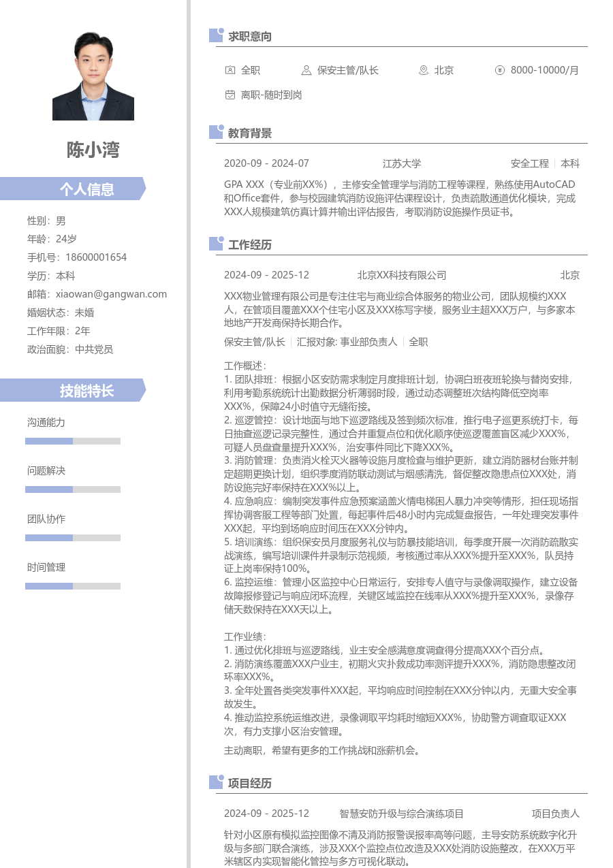Click the project title 智慧安防升级与综合演练项目

coord(402,814)
